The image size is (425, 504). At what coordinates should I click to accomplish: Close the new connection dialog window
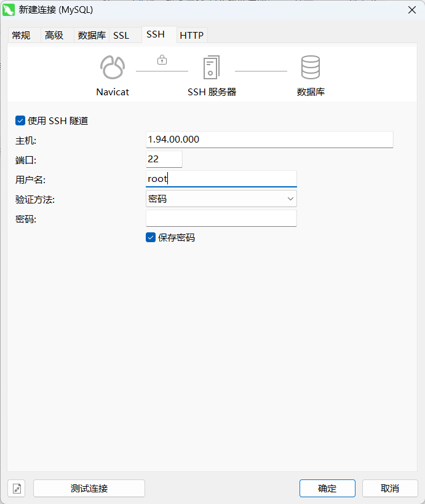pos(411,9)
